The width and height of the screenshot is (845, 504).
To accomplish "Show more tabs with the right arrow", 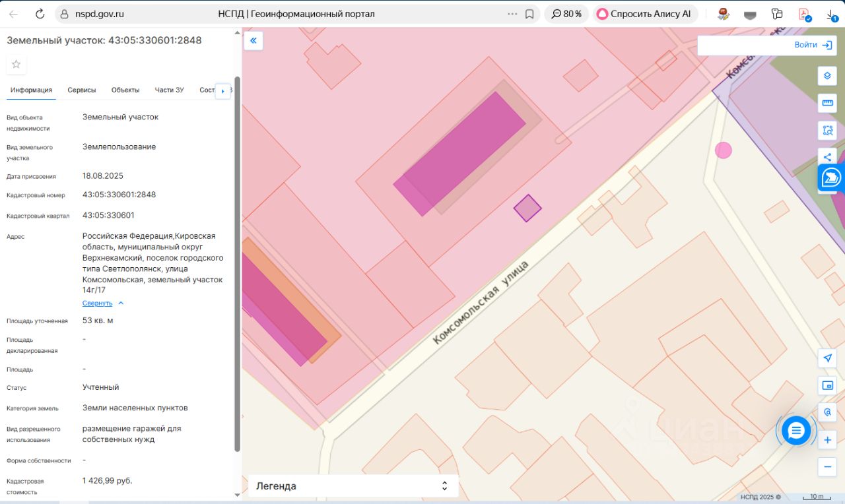I will click(222, 91).
